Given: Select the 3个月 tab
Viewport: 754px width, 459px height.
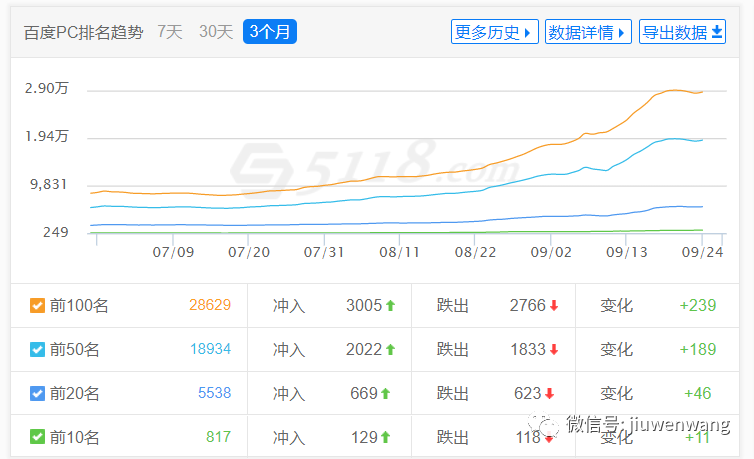Looking at the screenshot, I should [x=270, y=32].
